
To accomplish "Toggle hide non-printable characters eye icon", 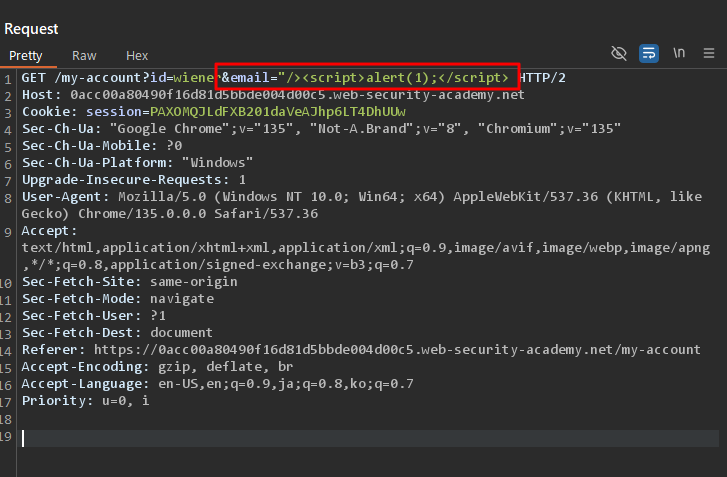I will pyautogui.click(x=619, y=53).
